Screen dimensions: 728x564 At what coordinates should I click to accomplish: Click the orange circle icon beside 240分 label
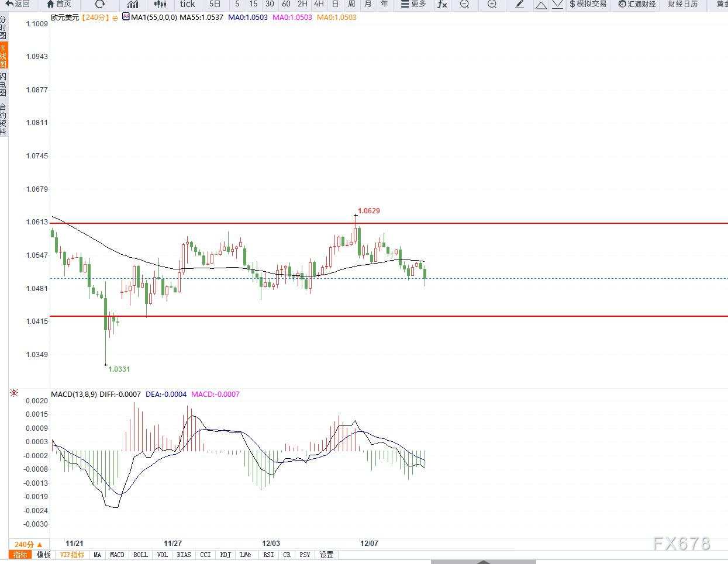point(115,18)
